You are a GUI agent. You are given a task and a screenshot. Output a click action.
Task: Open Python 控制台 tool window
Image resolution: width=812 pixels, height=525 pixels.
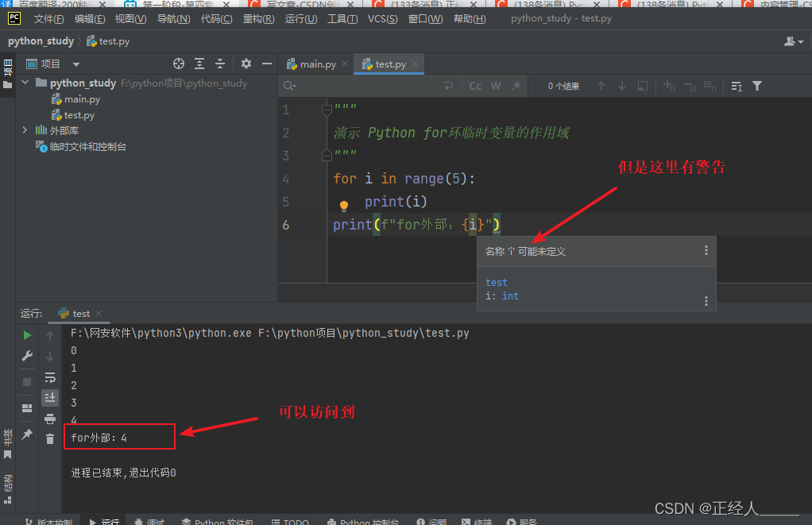364,521
